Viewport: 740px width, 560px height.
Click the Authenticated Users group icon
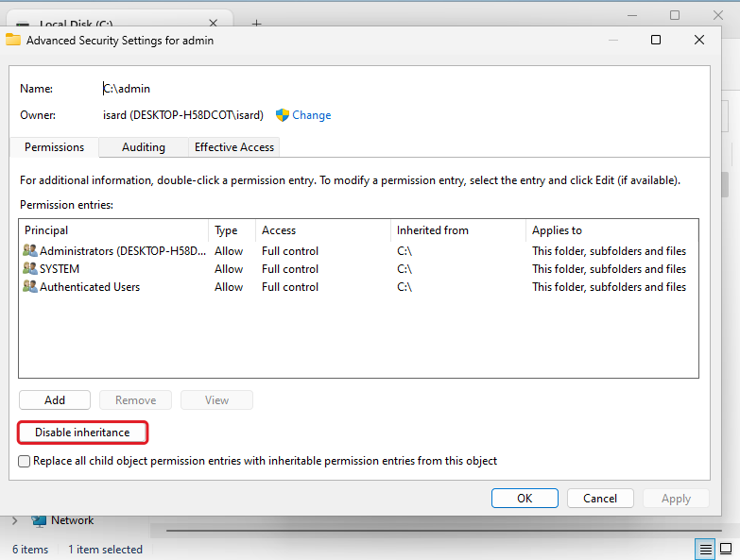click(29, 287)
